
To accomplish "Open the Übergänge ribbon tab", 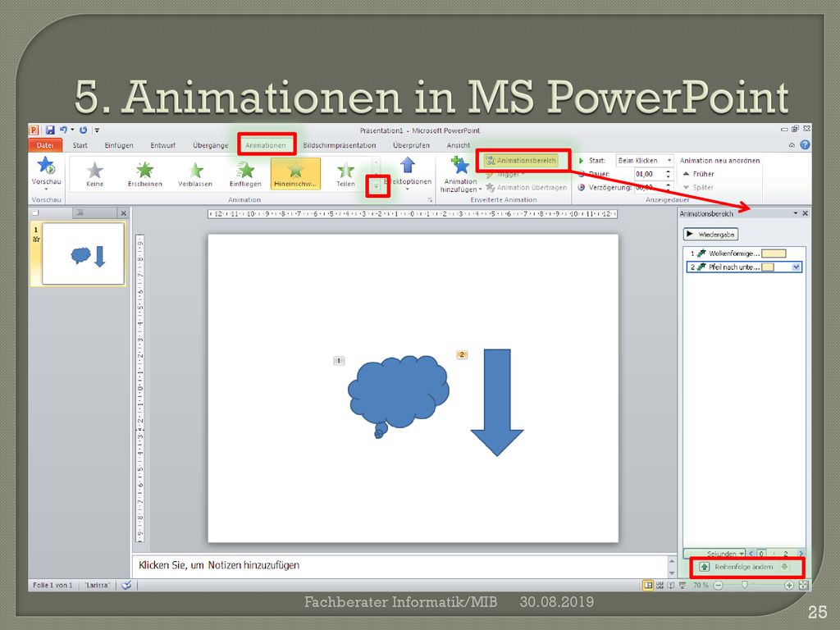I will tap(211, 145).
